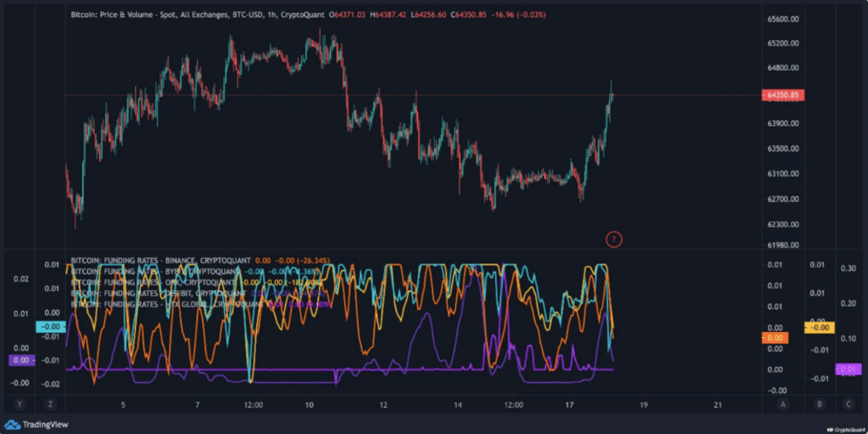
Task: Click the O64371.03 open value in header
Action: click(x=348, y=15)
